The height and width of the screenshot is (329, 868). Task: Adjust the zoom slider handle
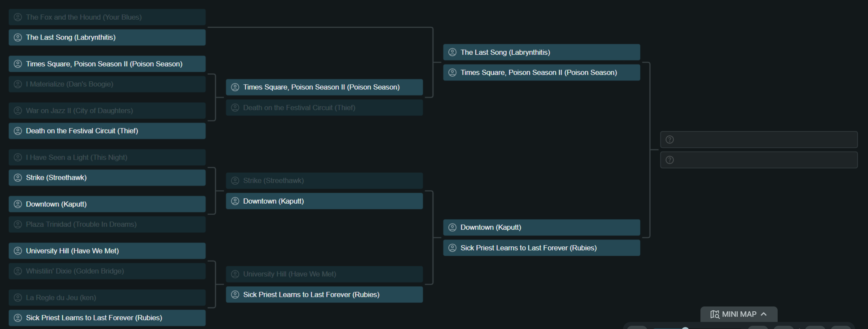pos(685,328)
